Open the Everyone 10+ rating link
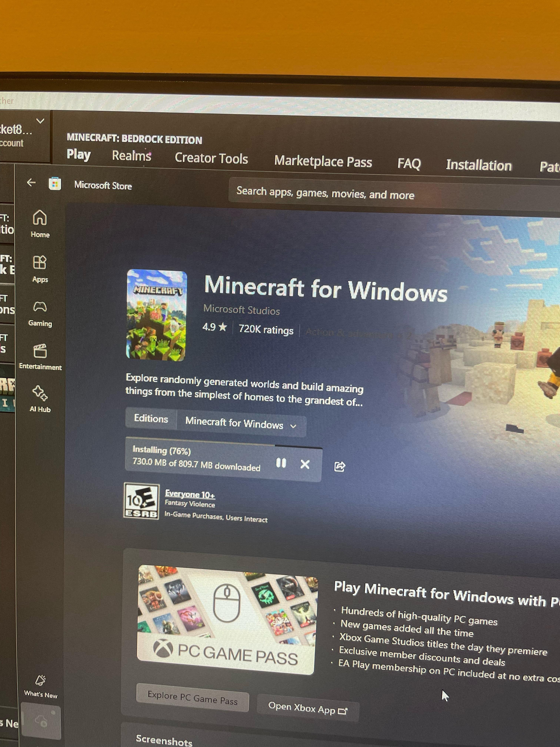560x747 pixels. (x=190, y=494)
